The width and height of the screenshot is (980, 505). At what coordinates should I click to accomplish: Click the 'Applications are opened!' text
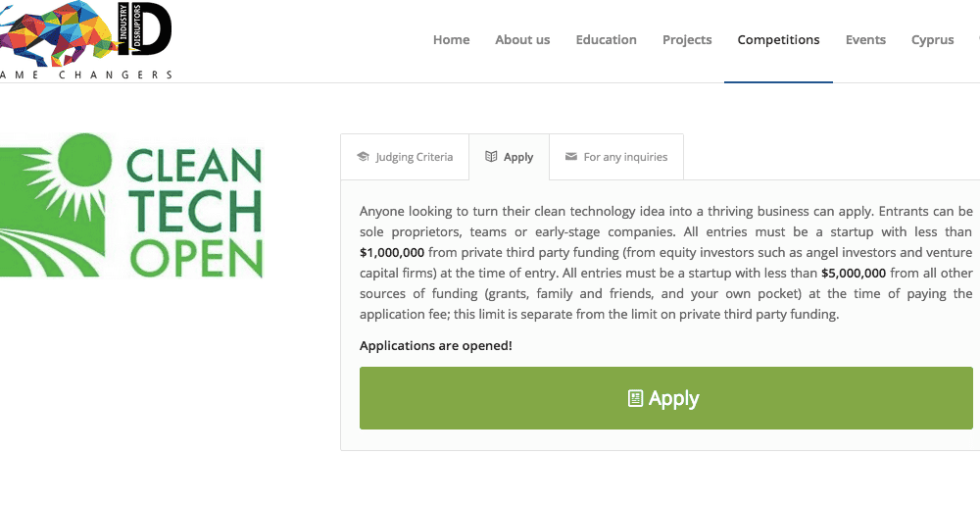click(x=435, y=345)
